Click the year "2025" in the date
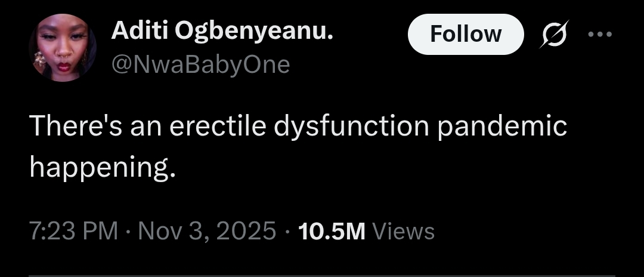Viewport: 644px width, 277px height. coord(247,230)
